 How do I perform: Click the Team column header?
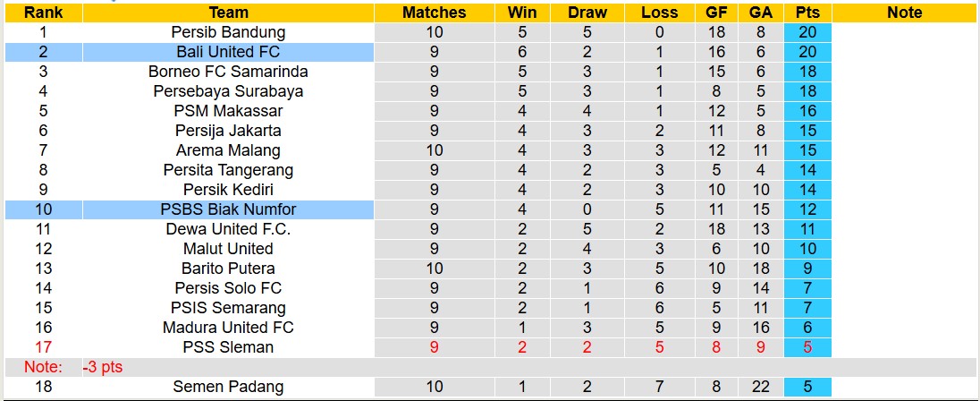[x=228, y=13]
